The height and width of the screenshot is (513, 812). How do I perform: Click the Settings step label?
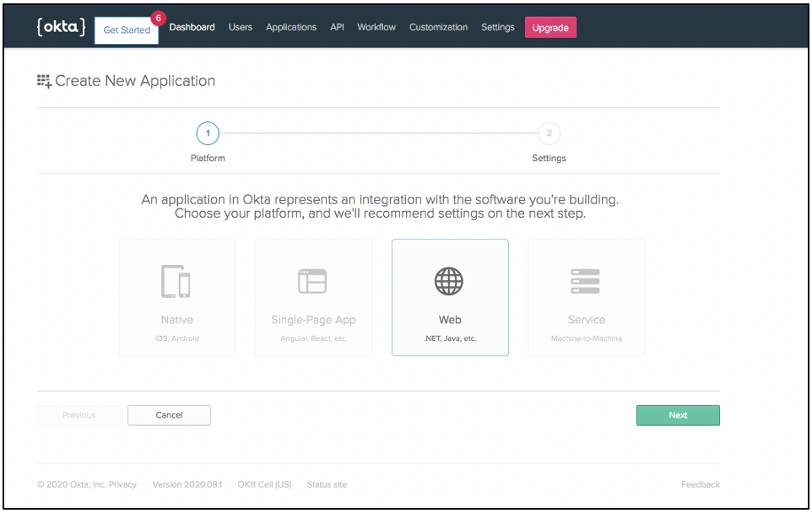(549, 158)
